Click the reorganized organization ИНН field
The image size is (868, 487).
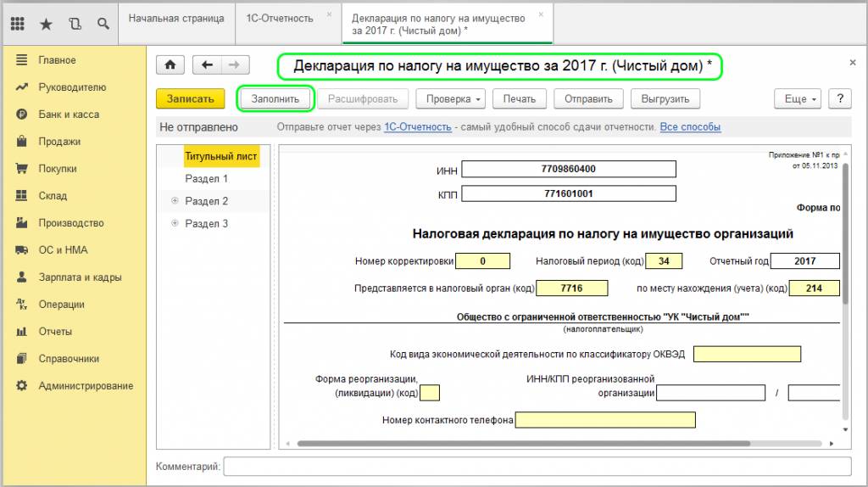(x=711, y=393)
